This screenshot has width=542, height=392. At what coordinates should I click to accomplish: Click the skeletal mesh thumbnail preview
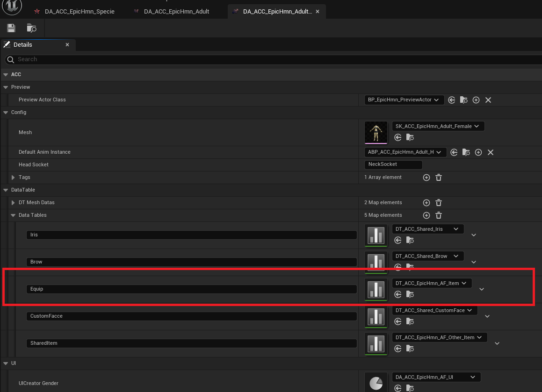click(376, 132)
